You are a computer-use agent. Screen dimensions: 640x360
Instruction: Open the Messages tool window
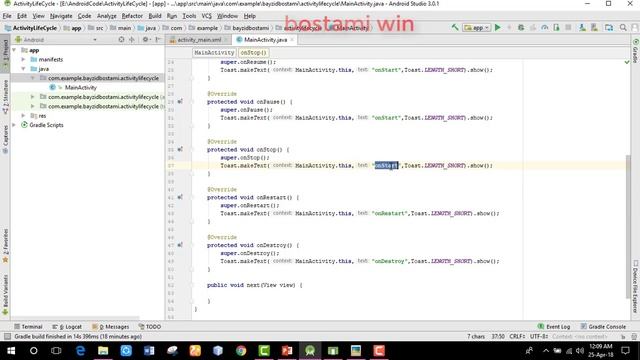pos(110,327)
